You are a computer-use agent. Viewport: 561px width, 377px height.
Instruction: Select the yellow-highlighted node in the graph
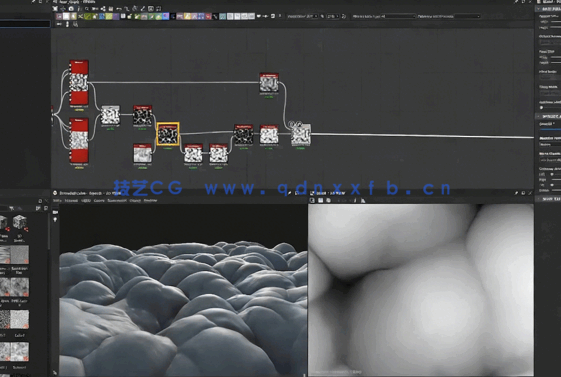click(x=168, y=134)
